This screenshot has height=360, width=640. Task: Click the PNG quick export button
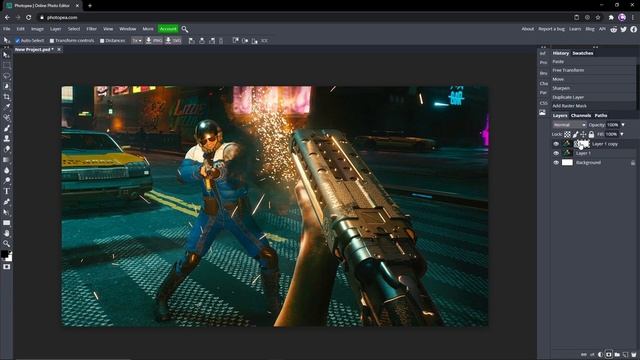tap(154, 41)
